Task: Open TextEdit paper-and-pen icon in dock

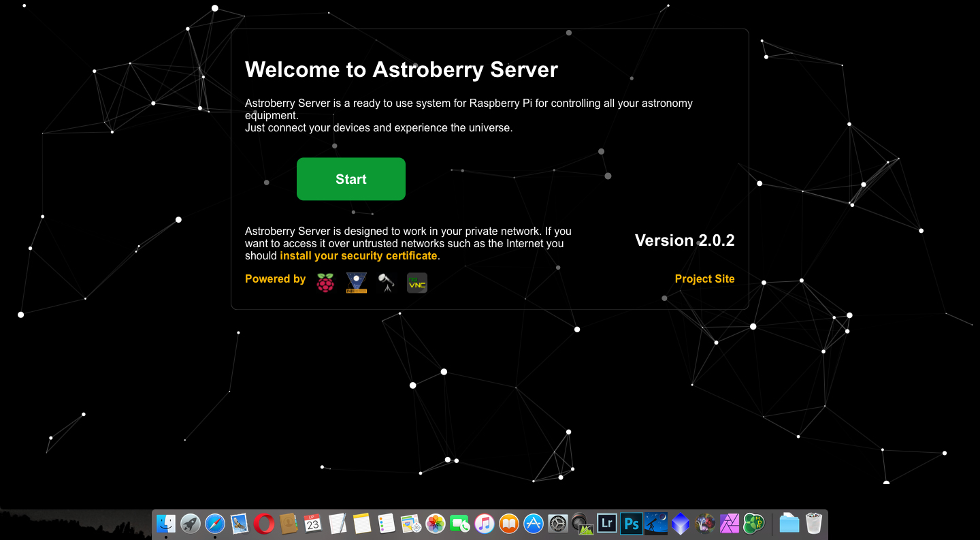Action: click(x=338, y=524)
